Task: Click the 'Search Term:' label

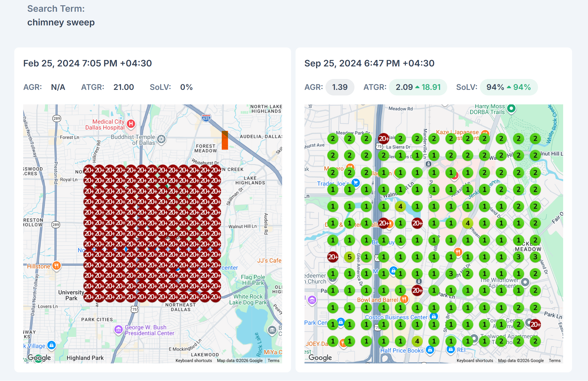Action: pos(56,9)
